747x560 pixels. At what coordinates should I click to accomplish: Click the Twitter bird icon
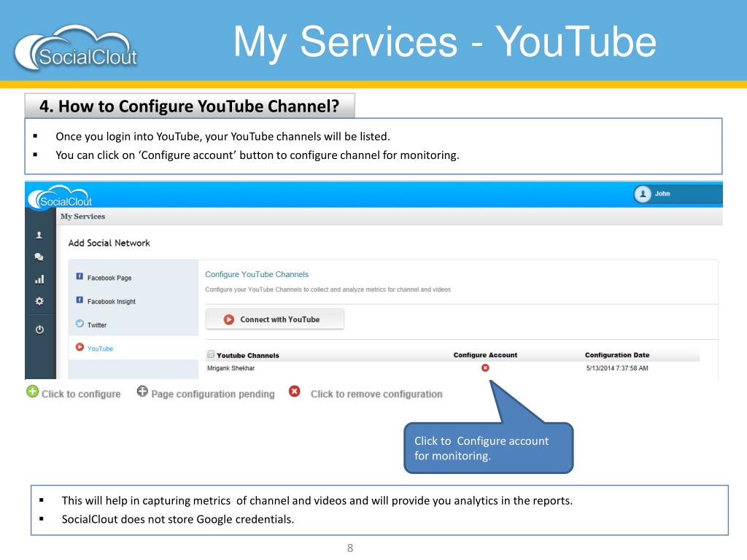(80, 323)
